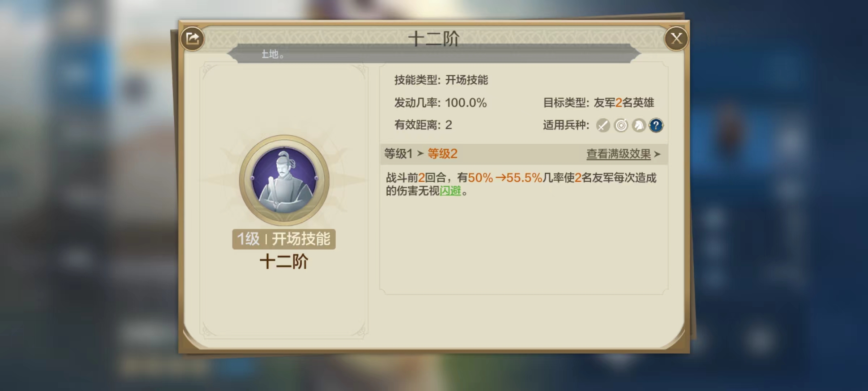Click the 技能类型: 开场技能 line

441,80
